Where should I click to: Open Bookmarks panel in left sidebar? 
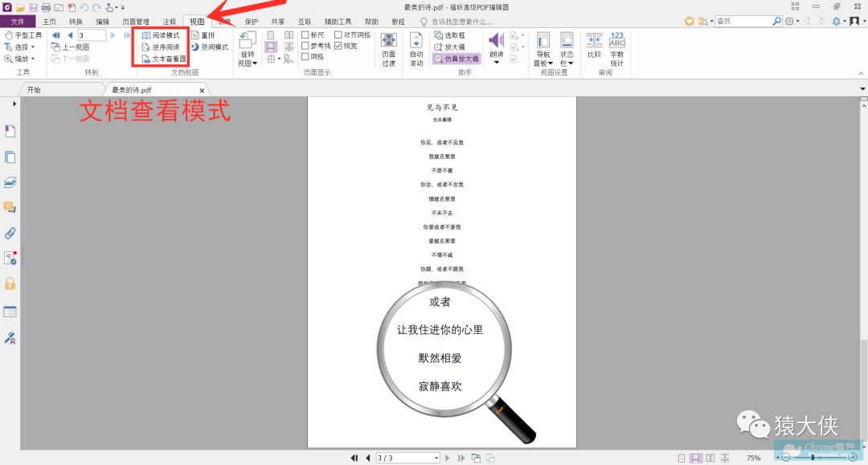(x=10, y=131)
